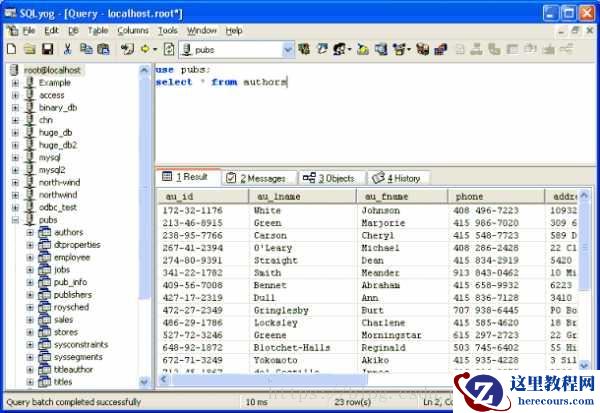
Task: Open the pubs database dropdown
Action: 288,48
